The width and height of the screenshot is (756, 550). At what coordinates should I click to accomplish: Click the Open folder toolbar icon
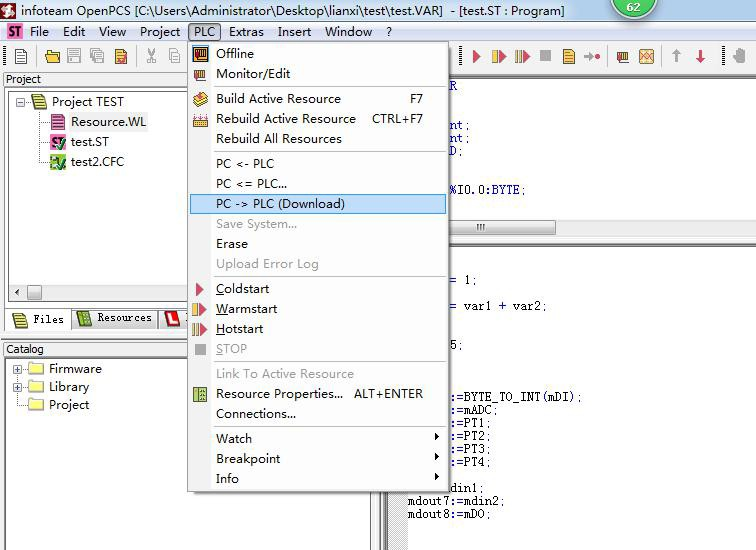tap(52, 57)
